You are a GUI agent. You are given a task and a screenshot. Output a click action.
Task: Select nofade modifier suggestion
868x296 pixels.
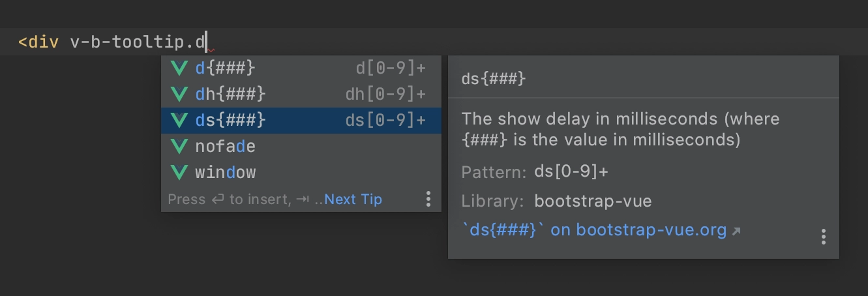pos(301,147)
